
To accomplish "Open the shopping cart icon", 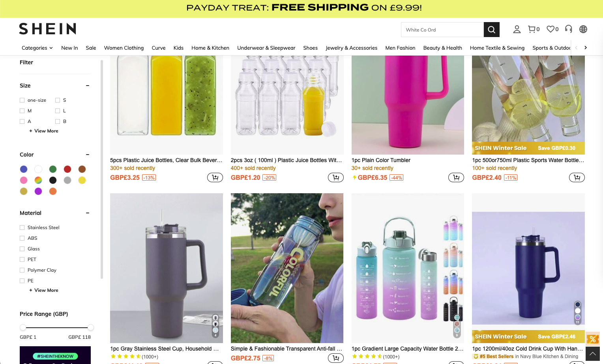I will pos(534,29).
